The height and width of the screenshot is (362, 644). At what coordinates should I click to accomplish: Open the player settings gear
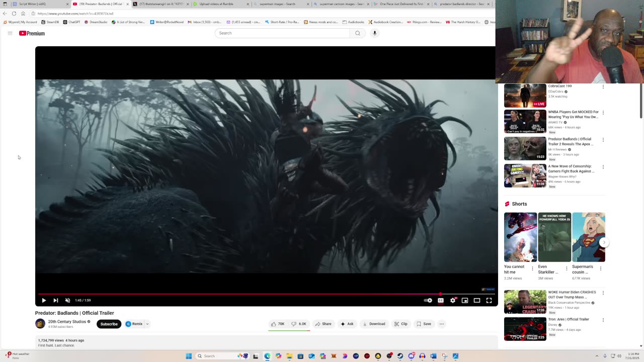pyautogui.click(x=453, y=300)
